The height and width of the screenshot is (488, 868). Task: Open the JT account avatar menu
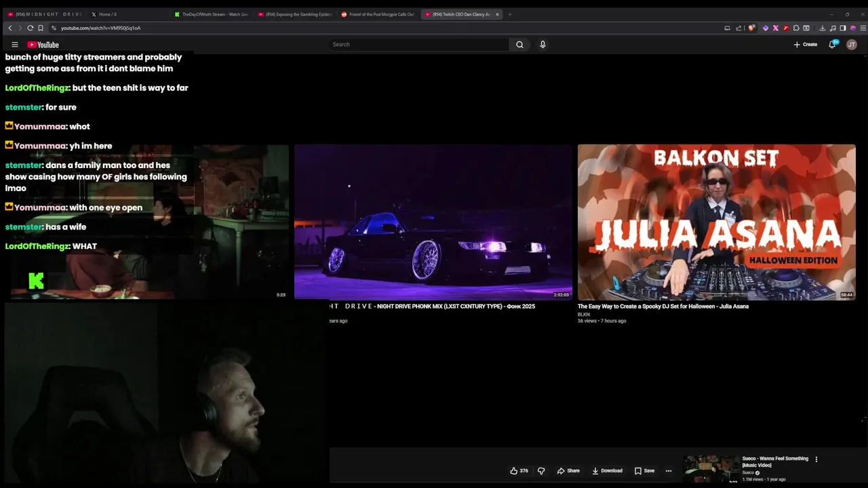click(x=852, y=45)
